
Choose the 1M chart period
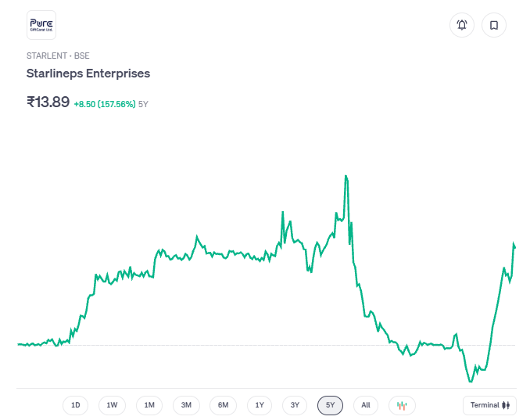[x=149, y=405]
